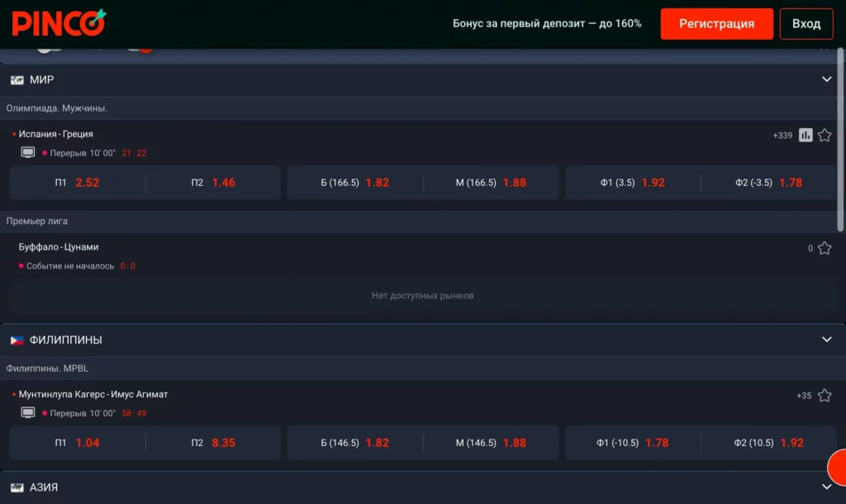Image resolution: width=846 pixels, height=504 pixels.
Task: Click the bonus for first deposit text
Action: [547, 24]
